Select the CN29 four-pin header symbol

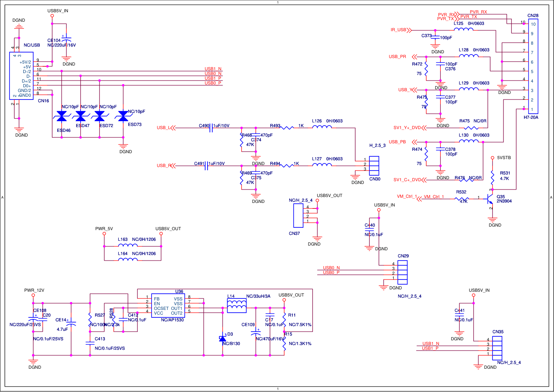coord(402,272)
